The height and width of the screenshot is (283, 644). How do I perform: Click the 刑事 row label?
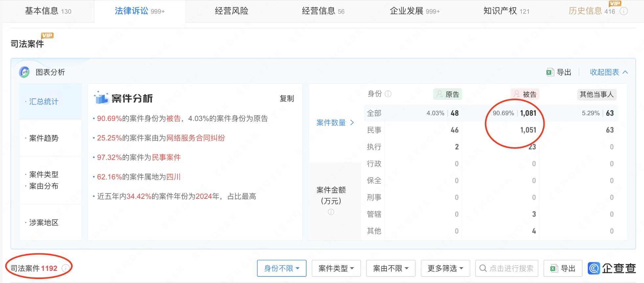click(x=374, y=197)
